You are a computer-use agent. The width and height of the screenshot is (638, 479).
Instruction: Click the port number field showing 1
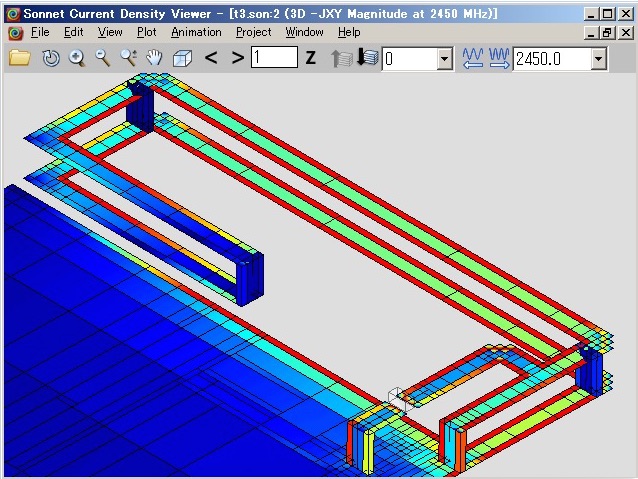click(x=274, y=57)
